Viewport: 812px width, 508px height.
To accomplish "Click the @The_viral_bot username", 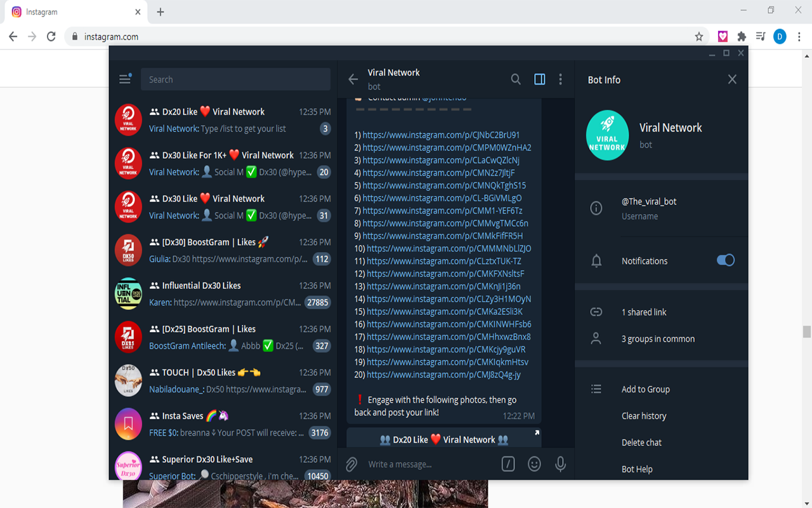I will pos(649,201).
